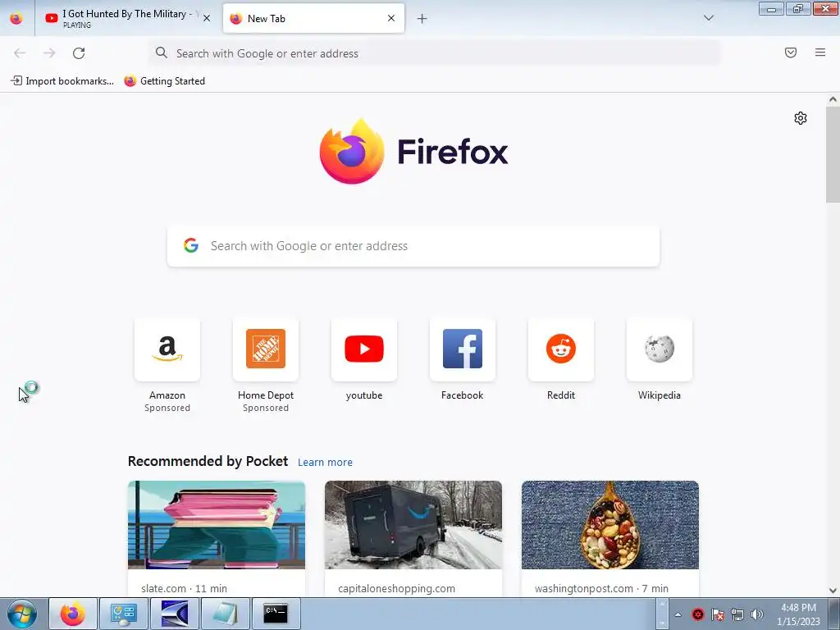Open the Control Panel taskbar icon

[x=124, y=614]
